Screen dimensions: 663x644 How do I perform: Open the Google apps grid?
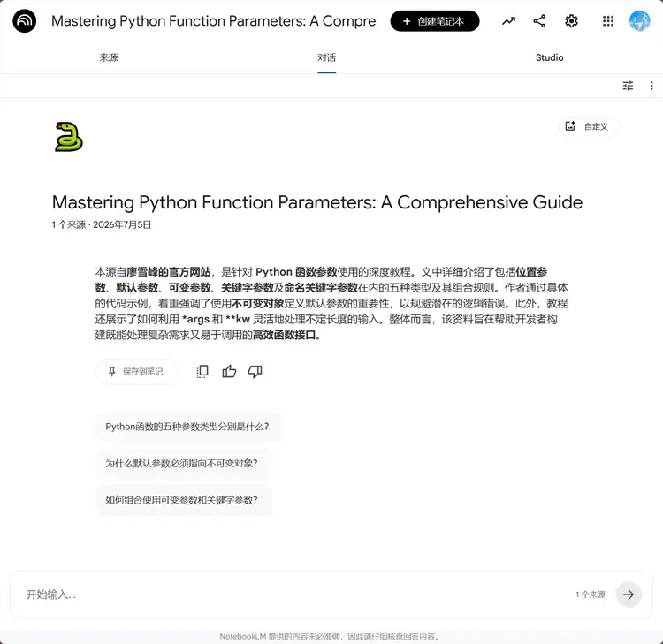608,20
